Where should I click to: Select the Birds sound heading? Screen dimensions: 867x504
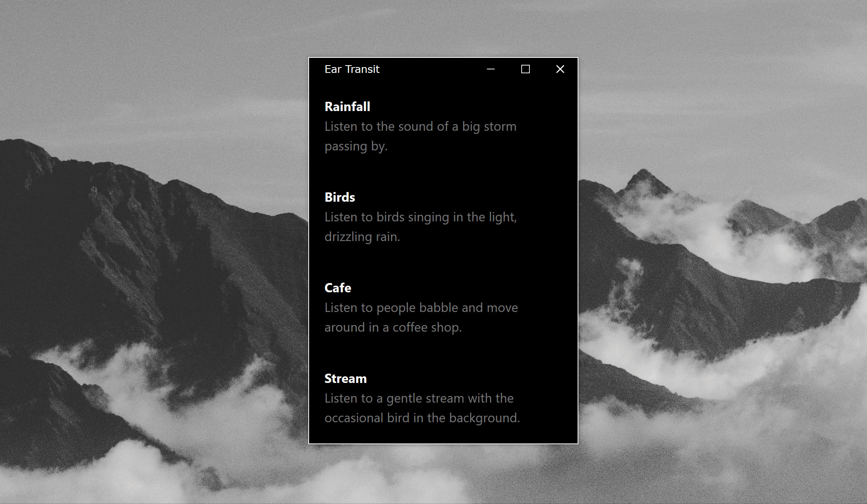pos(340,197)
